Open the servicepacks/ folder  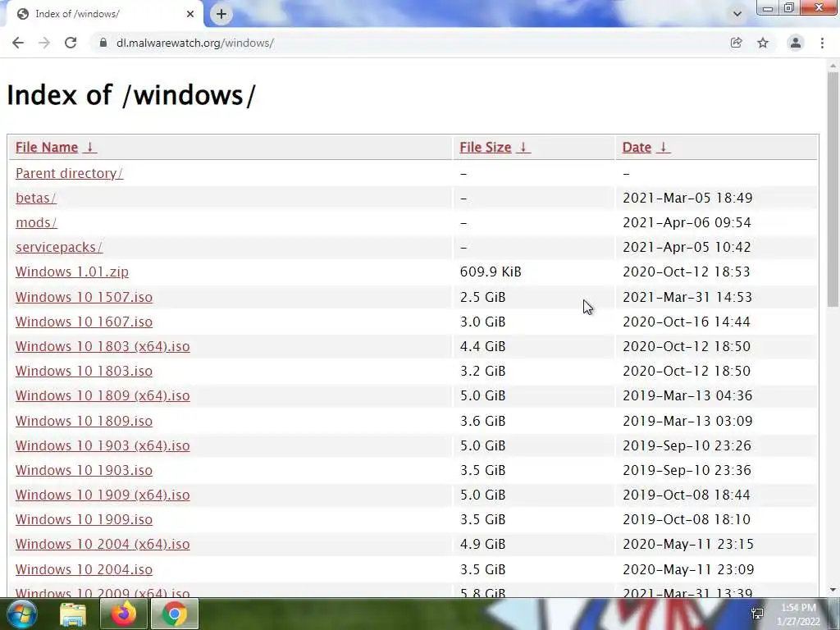pyautogui.click(x=59, y=247)
